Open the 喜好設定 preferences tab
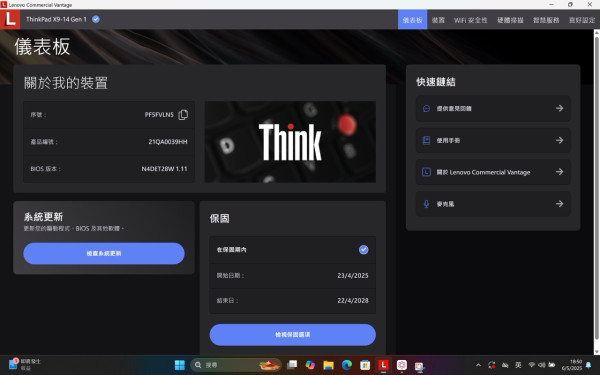The width and height of the screenshot is (600, 375). (x=582, y=20)
